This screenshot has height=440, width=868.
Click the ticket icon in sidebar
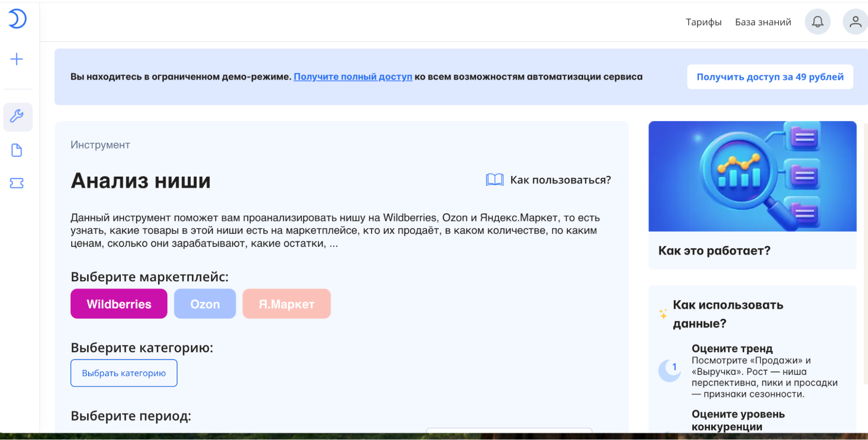(x=17, y=183)
